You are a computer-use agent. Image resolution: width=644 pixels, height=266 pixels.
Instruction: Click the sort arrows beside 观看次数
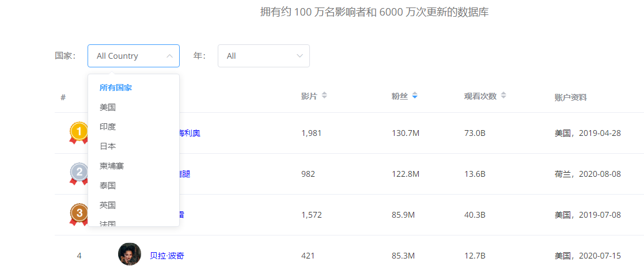coord(504,96)
